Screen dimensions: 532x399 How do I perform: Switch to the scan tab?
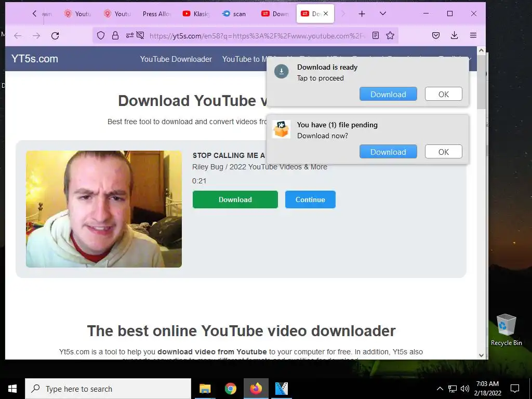[234, 14]
